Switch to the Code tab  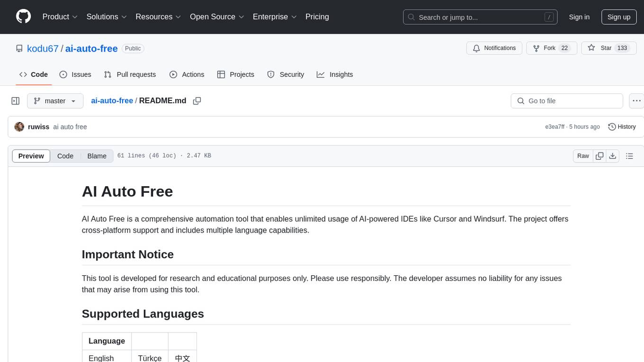pos(34,74)
